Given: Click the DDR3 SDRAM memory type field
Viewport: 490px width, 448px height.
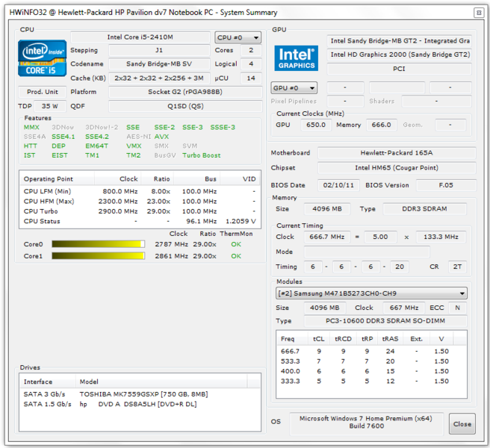Looking at the screenshot, I should click(424, 208).
